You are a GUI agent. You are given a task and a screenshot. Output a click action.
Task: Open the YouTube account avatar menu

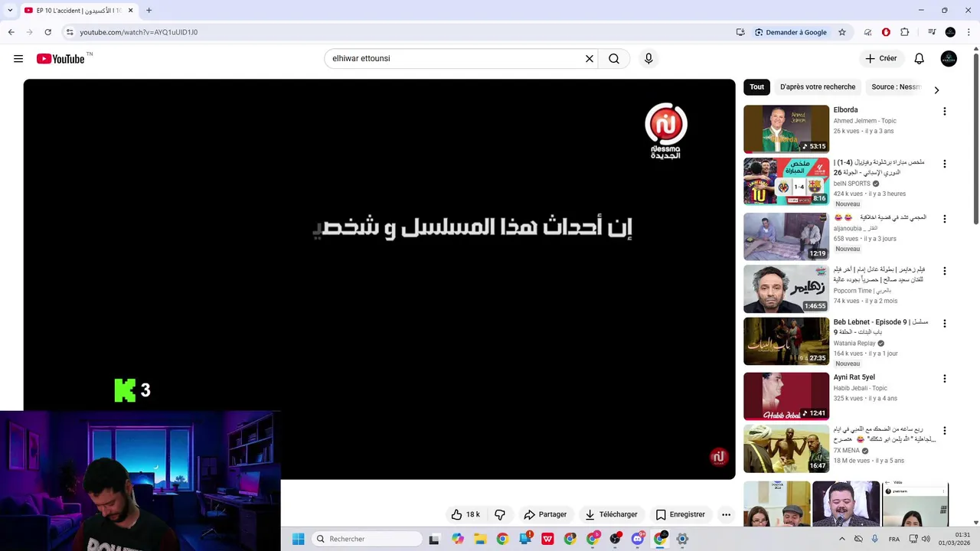[x=949, y=59]
